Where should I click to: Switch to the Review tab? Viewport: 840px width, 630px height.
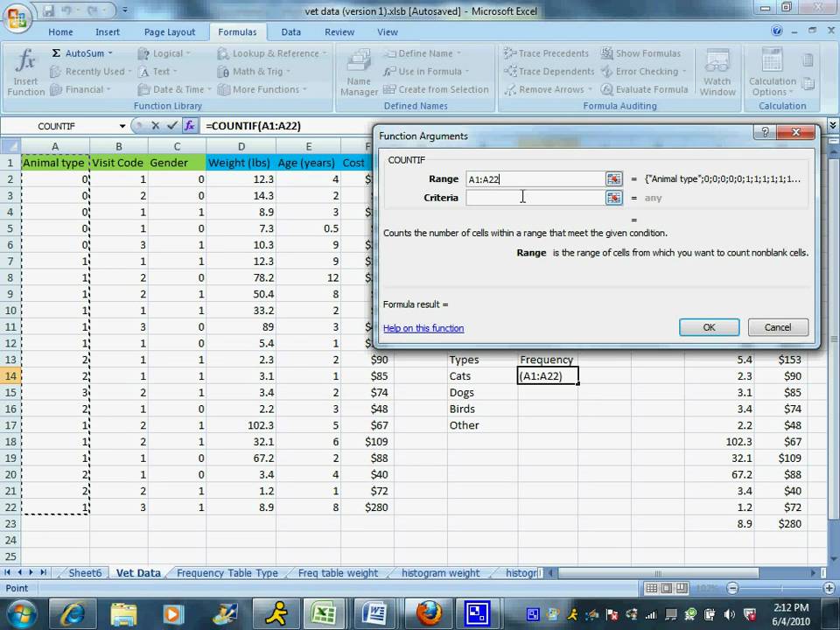pyautogui.click(x=339, y=32)
